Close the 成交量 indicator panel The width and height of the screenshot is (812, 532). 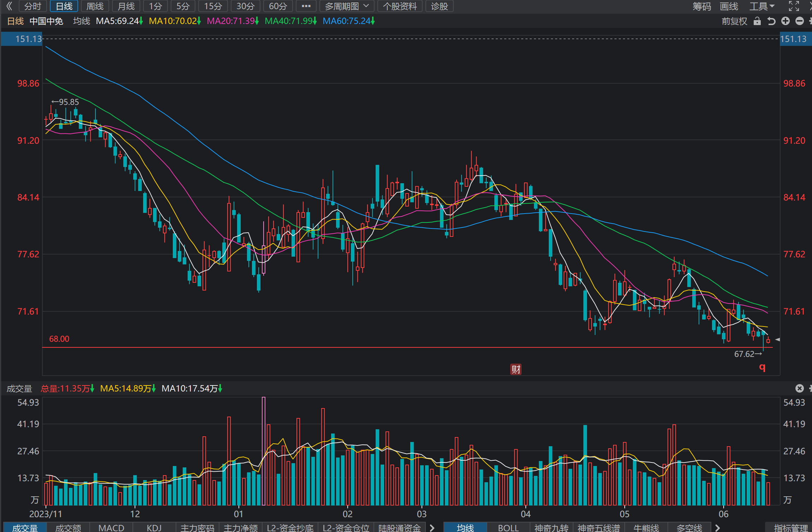click(x=799, y=388)
